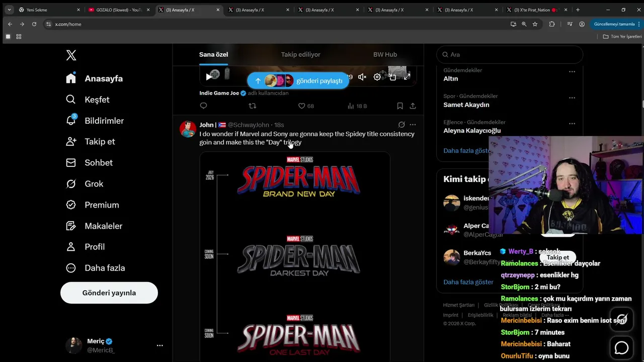The width and height of the screenshot is (644, 362).
Task: Like the post with 68 likes
Action: (x=306, y=106)
